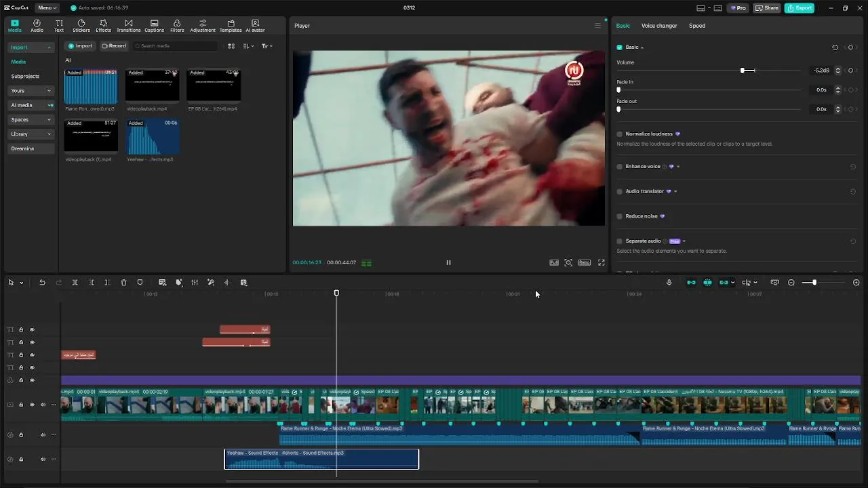
Task: Switch to the Effects tab
Action: [x=103, y=26]
